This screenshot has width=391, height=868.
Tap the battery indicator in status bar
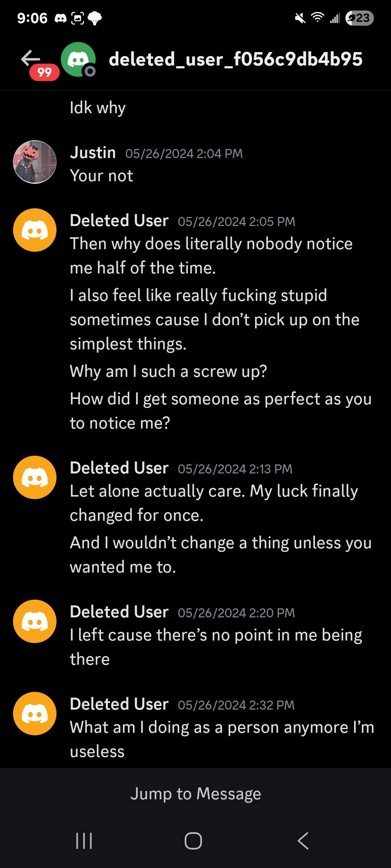click(359, 18)
